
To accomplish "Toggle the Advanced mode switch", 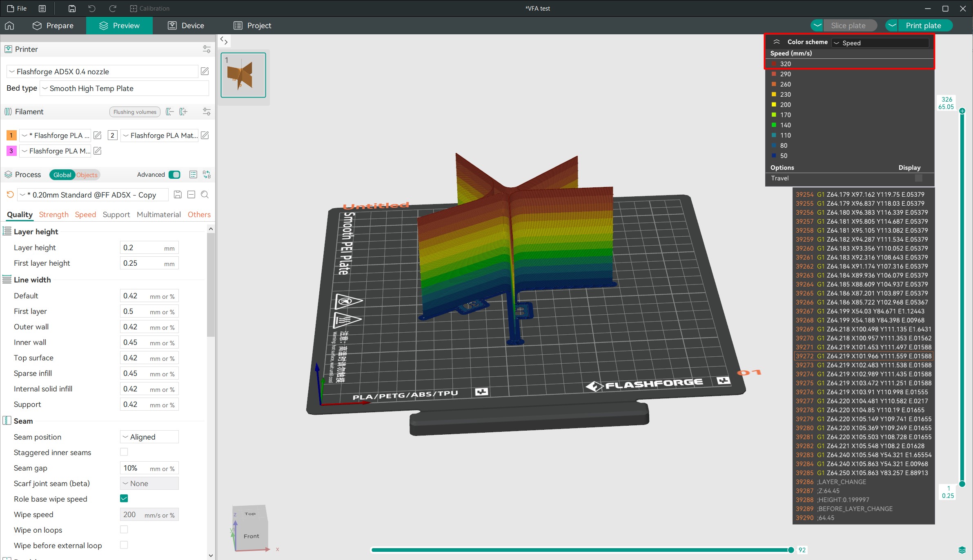I will [x=174, y=175].
